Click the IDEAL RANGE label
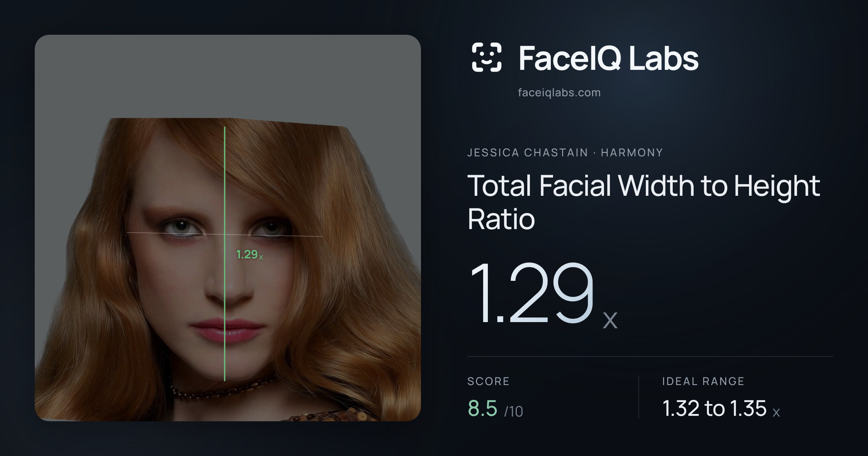Image resolution: width=868 pixels, height=456 pixels. pyautogui.click(x=703, y=381)
